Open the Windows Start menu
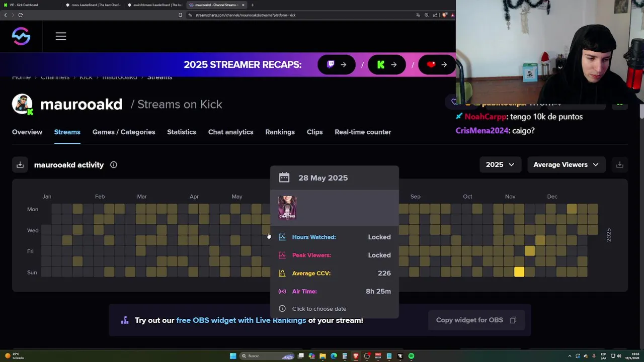The height and width of the screenshot is (362, 644). coord(233,356)
